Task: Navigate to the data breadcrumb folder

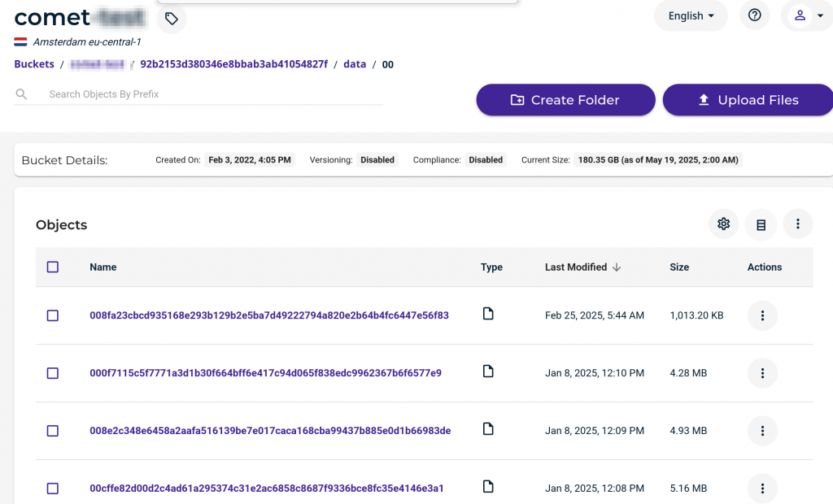Action: pos(355,64)
